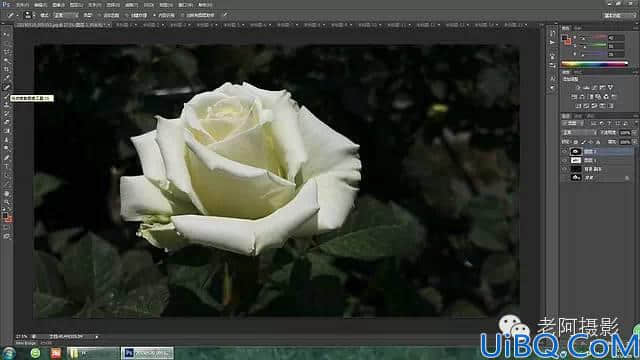Open the 图像 Image menu
Image resolution: width=640 pixels, height=360 pixels.
[58, 5]
